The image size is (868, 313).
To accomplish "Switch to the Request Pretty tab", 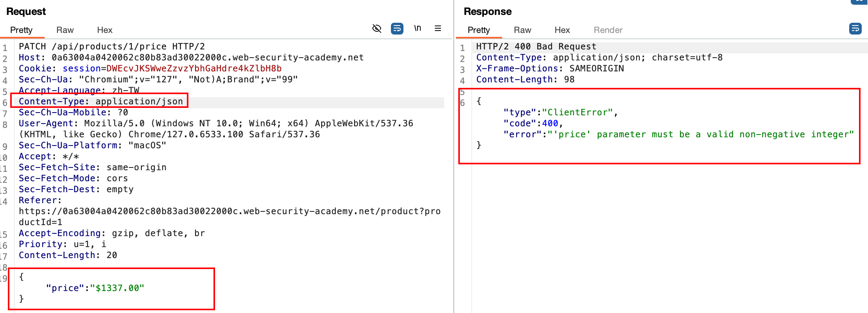I will tap(21, 30).
